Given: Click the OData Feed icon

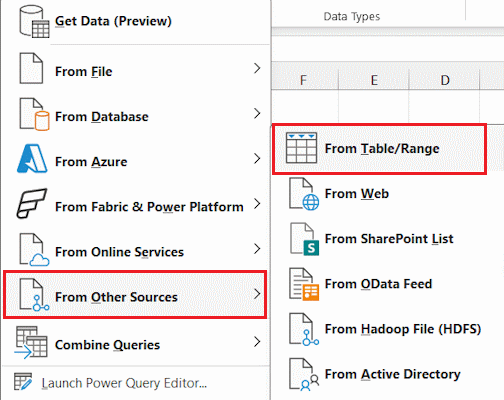Looking at the screenshot, I should pos(304,284).
